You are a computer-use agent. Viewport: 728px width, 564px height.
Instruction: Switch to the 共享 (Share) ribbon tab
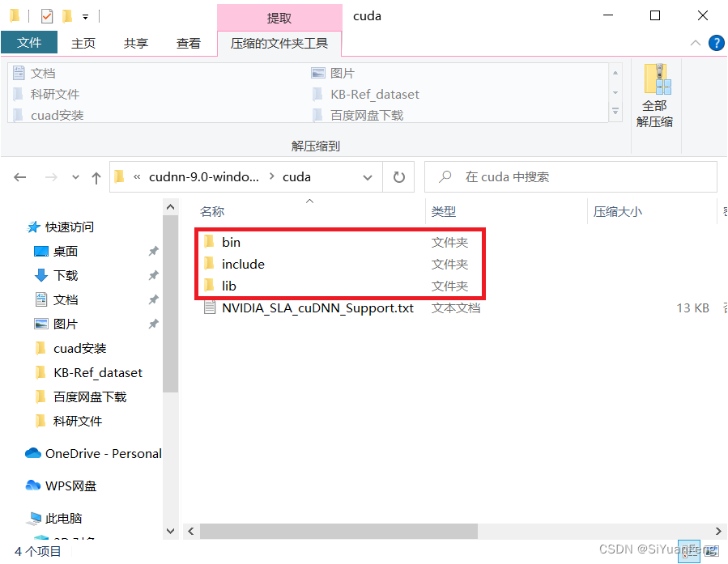(135, 43)
